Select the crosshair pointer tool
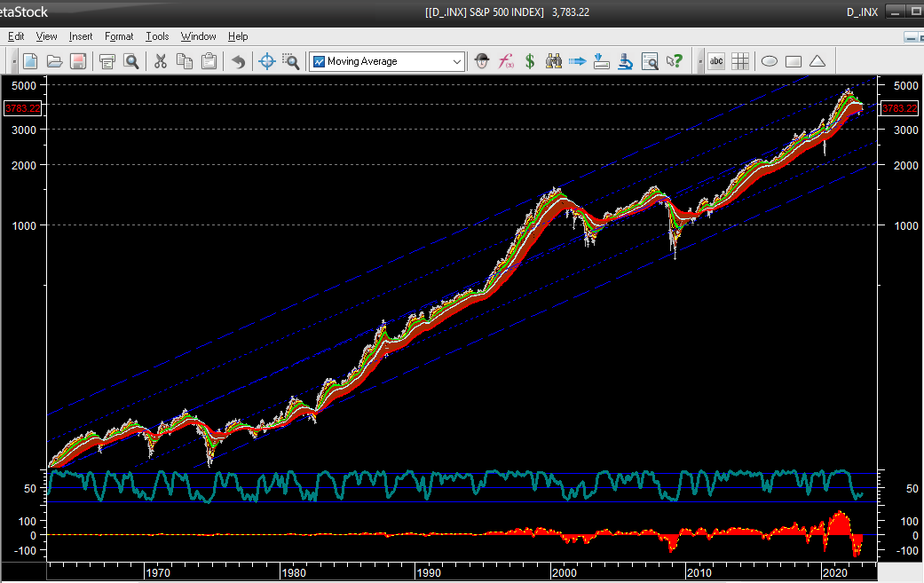The width and height of the screenshot is (924, 583). click(266, 61)
